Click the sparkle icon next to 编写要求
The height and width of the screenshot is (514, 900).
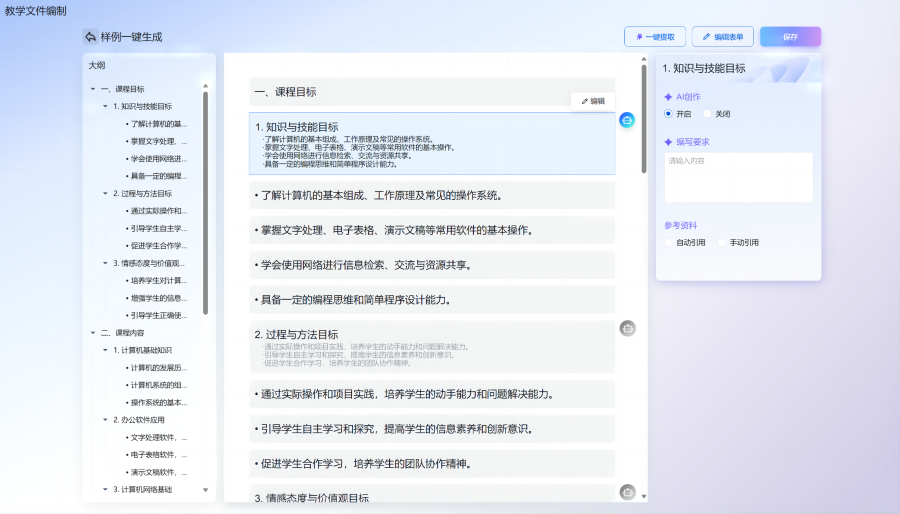click(668, 142)
